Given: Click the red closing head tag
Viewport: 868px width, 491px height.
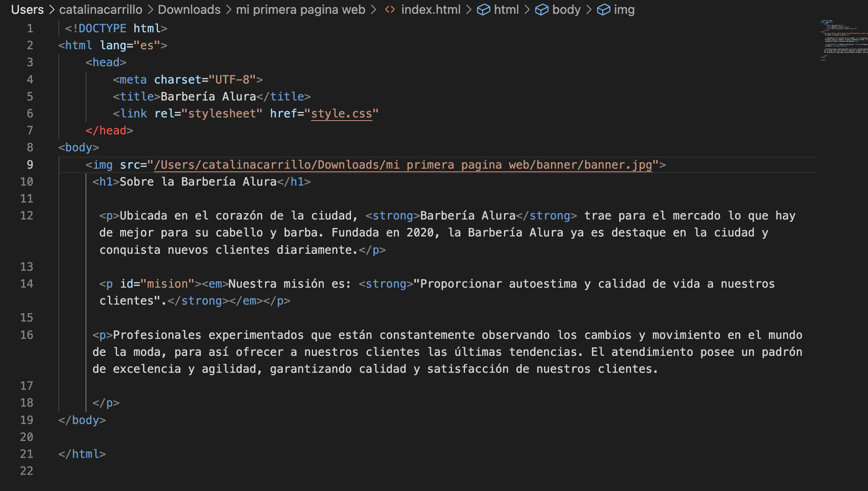Looking at the screenshot, I should pyautogui.click(x=109, y=130).
